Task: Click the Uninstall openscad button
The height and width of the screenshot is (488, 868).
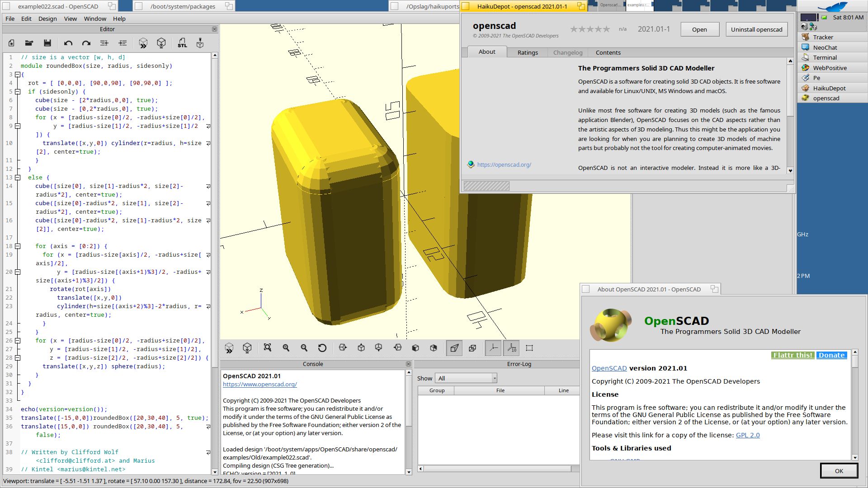Action: click(x=756, y=29)
